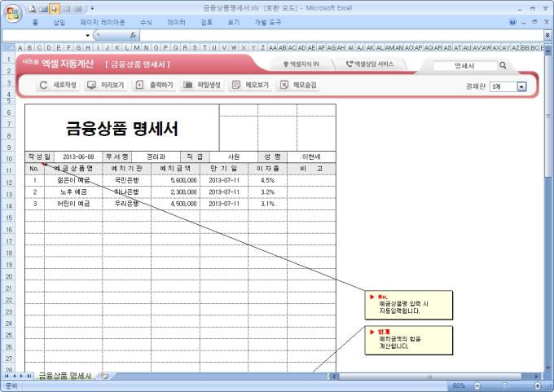Expand the Name Box dropdown arrow
The height and width of the screenshot is (392, 554).
tap(87, 35)
